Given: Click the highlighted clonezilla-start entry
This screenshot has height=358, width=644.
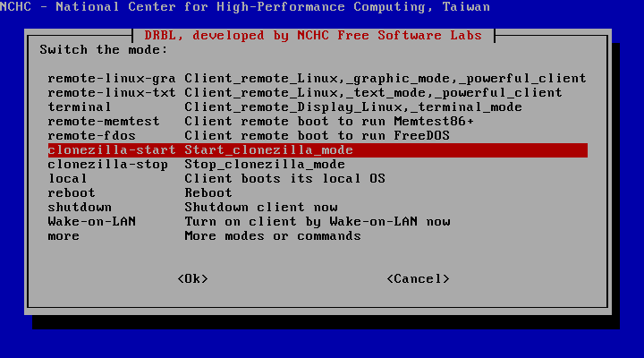Looking at the screenshot, I should point(318,150).
